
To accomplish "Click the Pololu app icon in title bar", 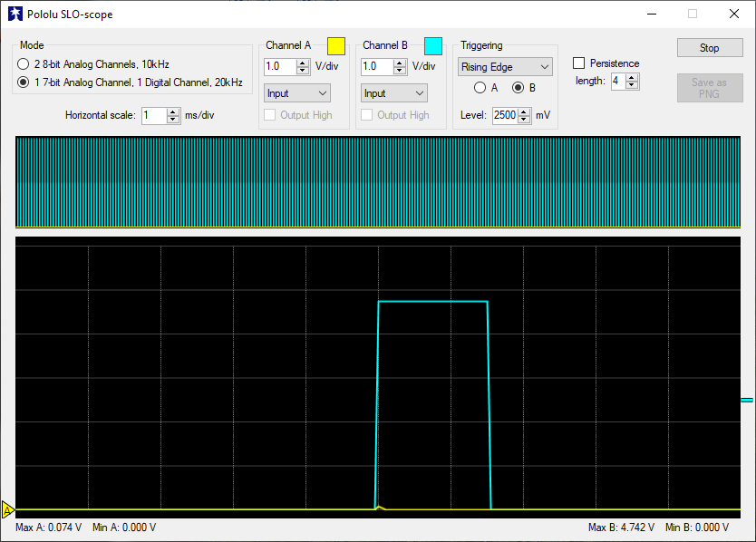I will tap(15, 14).
